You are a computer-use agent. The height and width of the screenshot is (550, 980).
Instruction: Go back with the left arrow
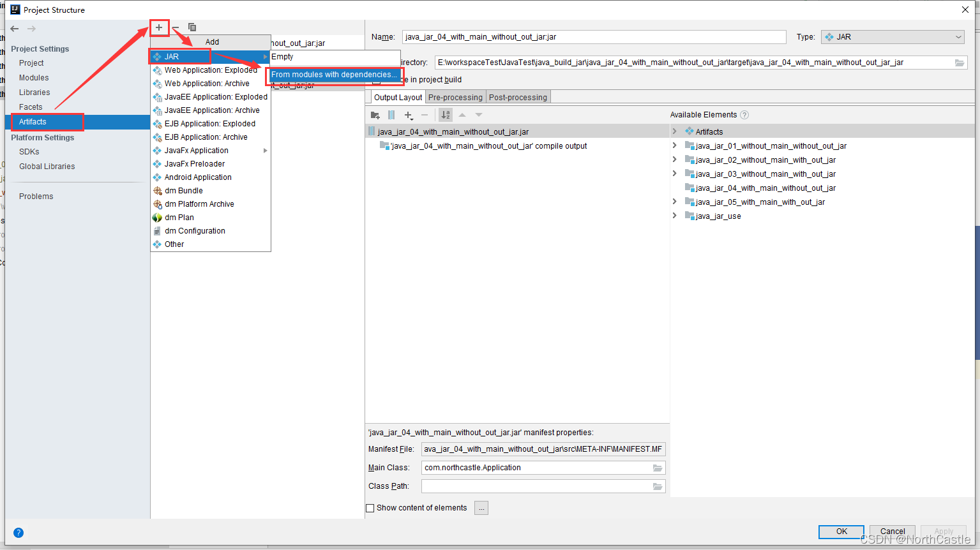(15, 29)
